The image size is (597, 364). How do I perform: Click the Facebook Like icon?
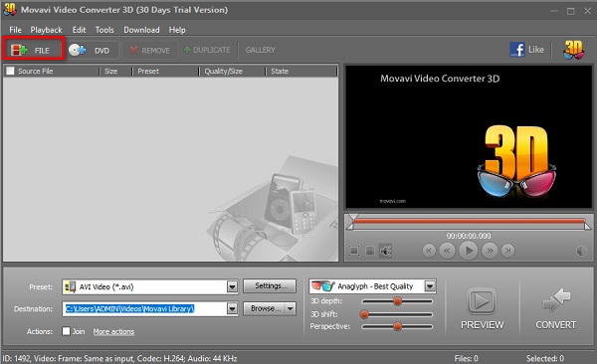point(517,50)
